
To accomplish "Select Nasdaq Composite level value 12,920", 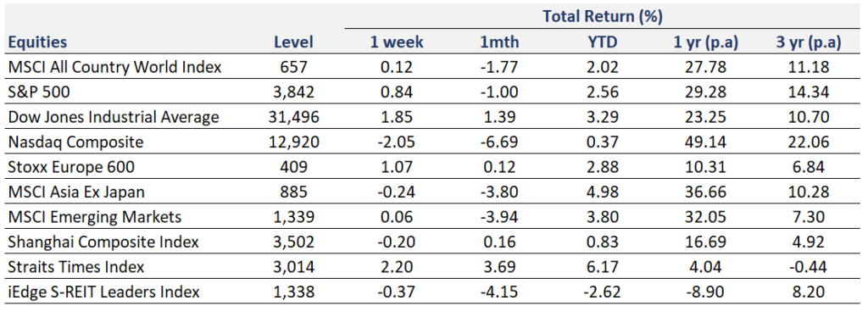I will [x=293, y=142].
